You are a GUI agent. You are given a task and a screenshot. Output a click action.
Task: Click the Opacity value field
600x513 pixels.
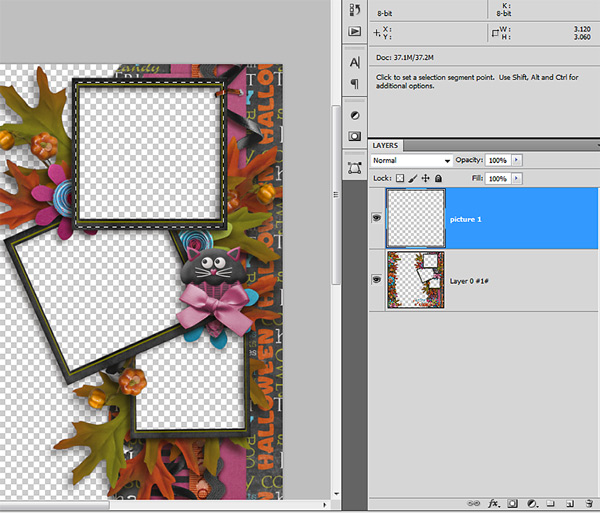click(498, 160)
